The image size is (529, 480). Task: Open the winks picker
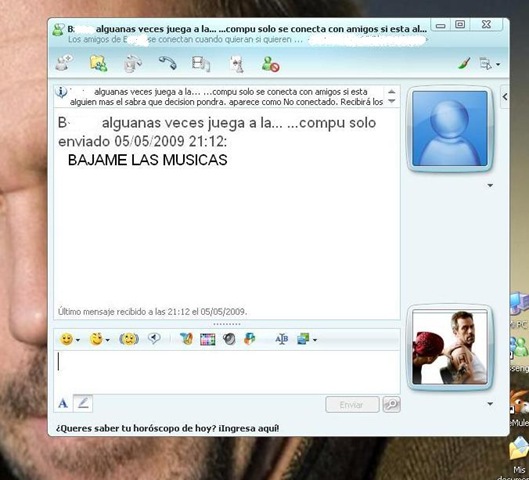tap(96, 339)
